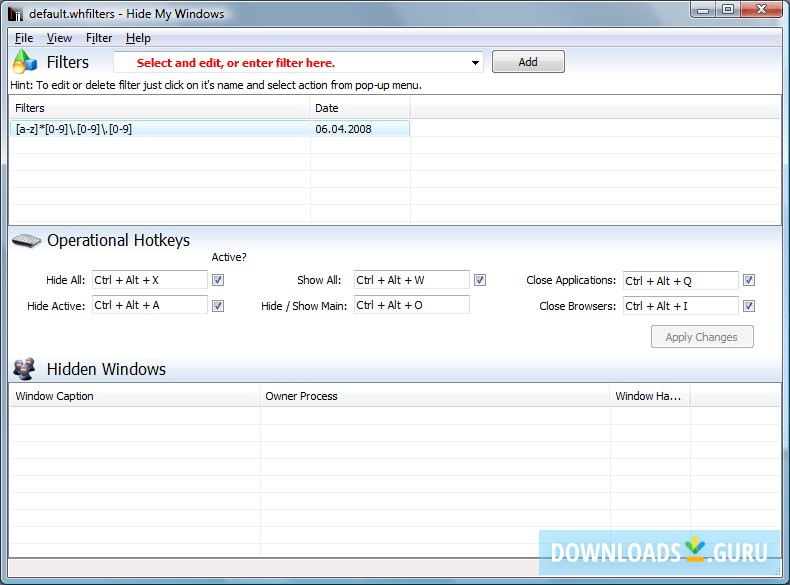Close the Hide My Windows window
Image resolution: width=790 pixels, height=585 pixels.
click(x=762, y=10)
